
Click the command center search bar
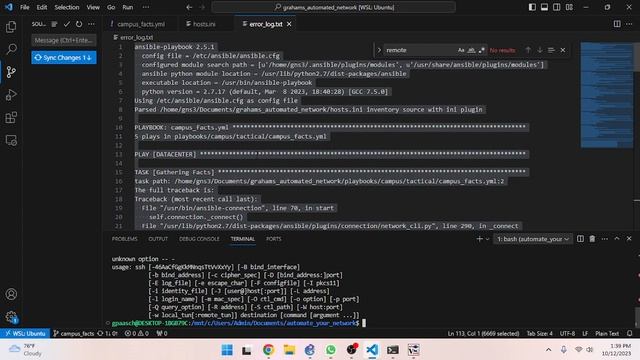(333, 7)
